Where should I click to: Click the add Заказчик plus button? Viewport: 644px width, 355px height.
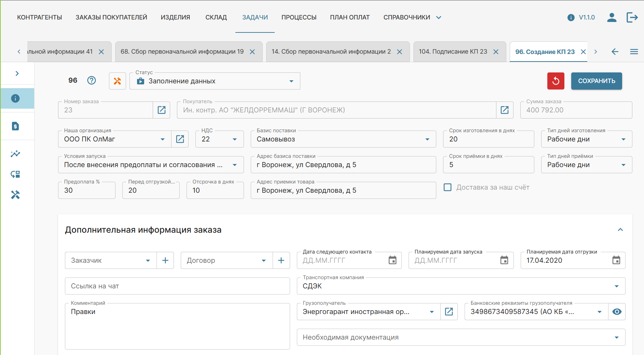(165, 260)
